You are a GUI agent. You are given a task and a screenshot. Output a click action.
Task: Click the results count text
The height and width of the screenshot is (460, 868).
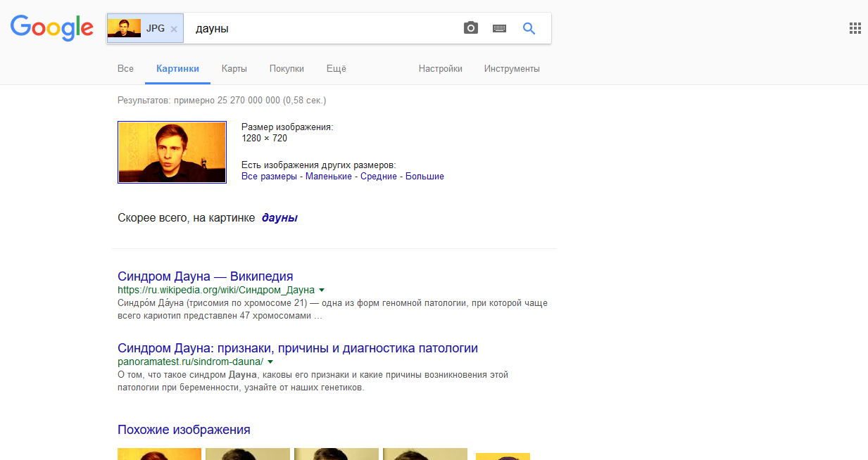click(x=222, y=101)
